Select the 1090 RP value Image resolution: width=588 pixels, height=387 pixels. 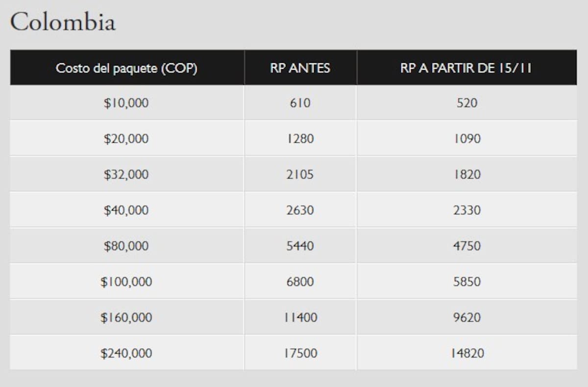466,139
